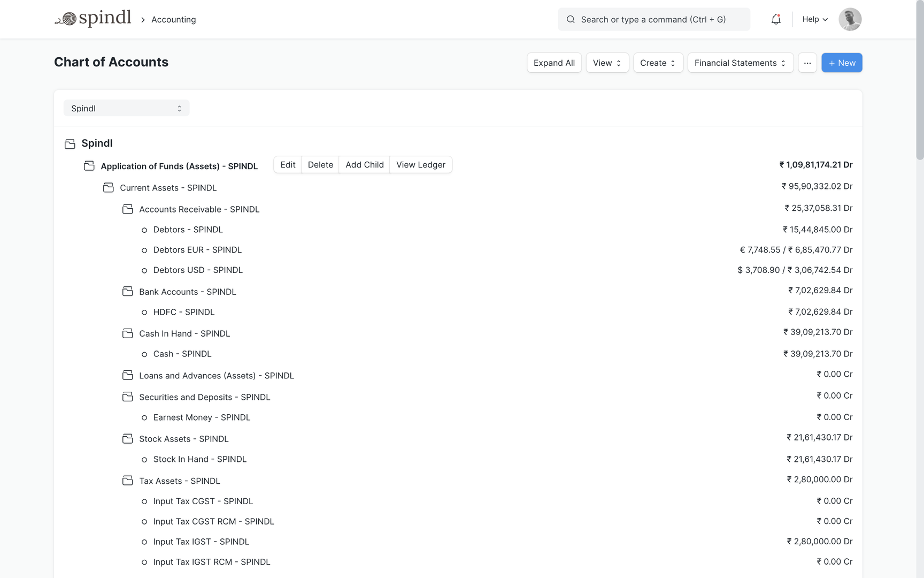Select Debtors - SPINDL account
Viewport: 924px width, 578px height.
[188, 230]
